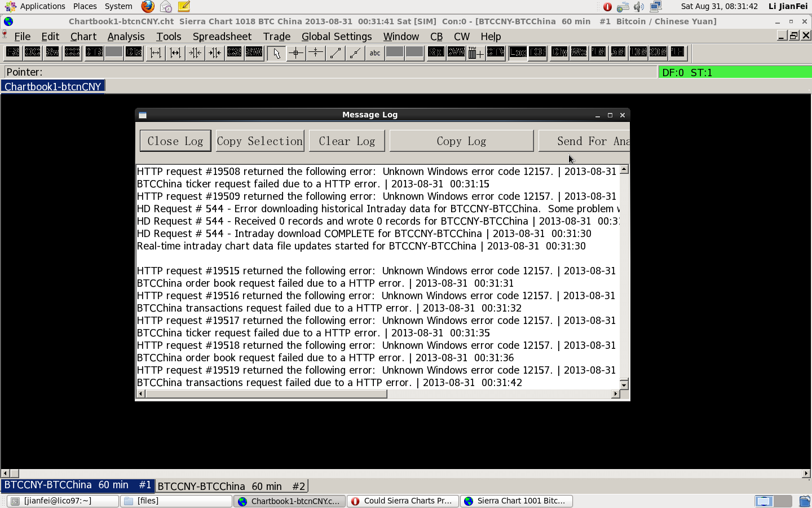Click the network connection tray icon
This screenshot has height=508, width=812.
point(656,7)
